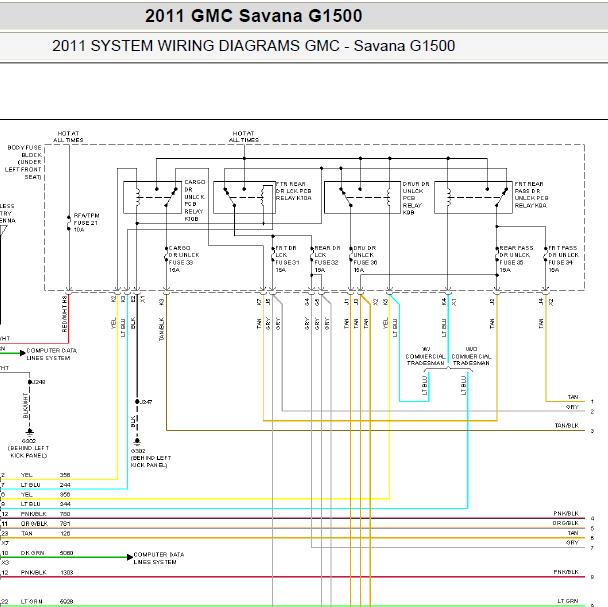Click the 'J248' splice label
This screenshot has width=608, height=607.
click(39, 382)
